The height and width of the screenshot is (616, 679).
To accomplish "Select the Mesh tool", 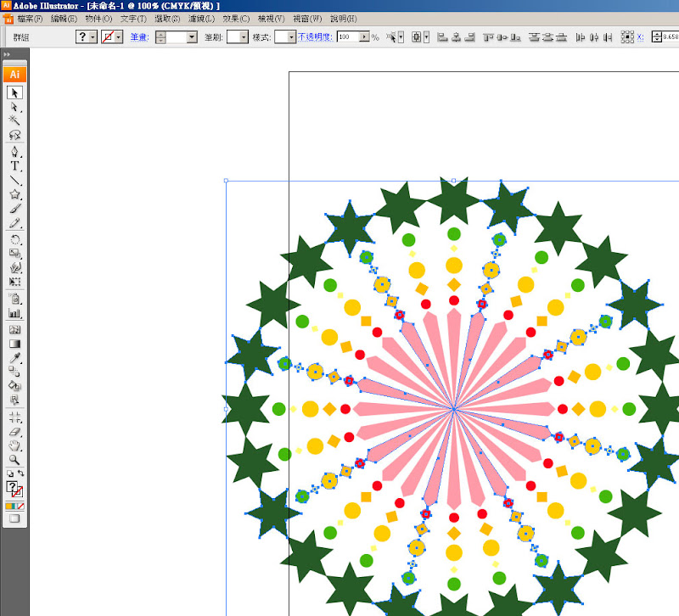I will click(x=14, y=330).
